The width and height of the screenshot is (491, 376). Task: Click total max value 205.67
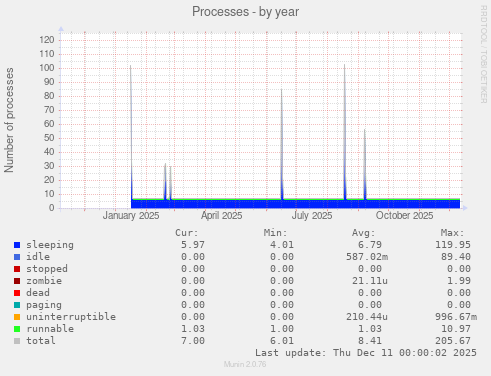tap(453, 341)
